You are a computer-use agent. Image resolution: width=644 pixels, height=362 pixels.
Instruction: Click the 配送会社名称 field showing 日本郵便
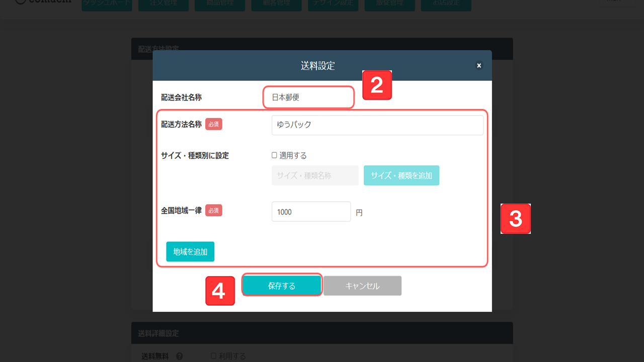pyautogui.click(x=308, y=98)
